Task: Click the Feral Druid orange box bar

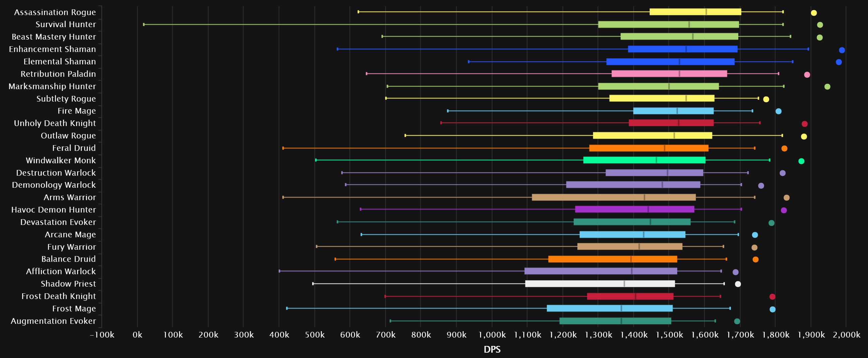Action: (x=649, y=148)
